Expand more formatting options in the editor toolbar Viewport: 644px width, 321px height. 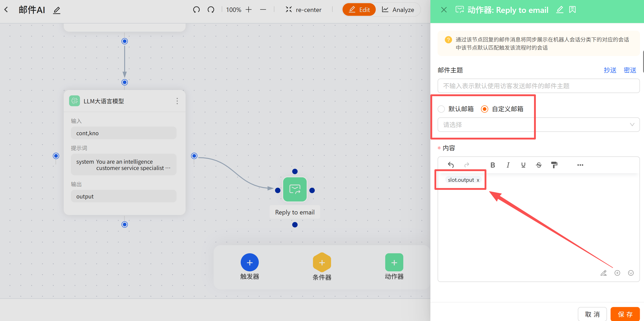[x=580, y=165]
